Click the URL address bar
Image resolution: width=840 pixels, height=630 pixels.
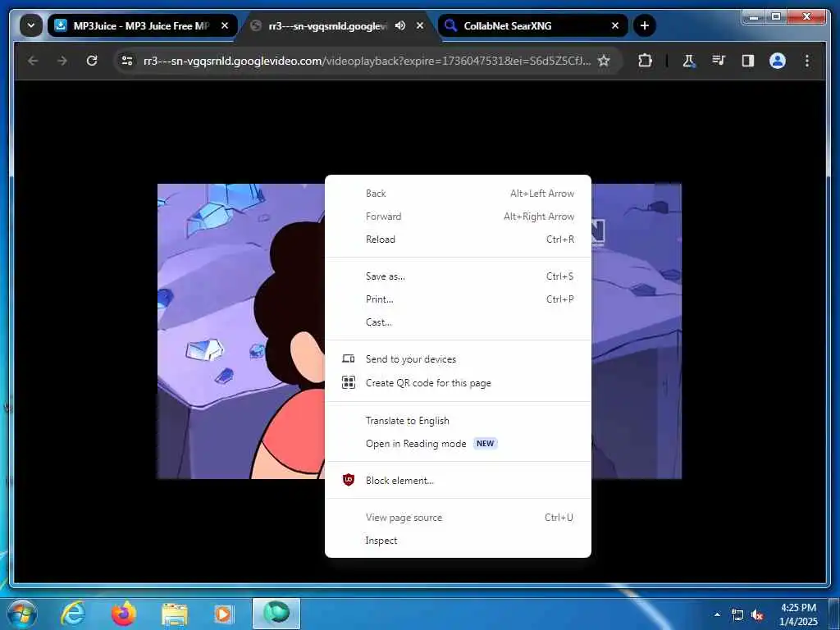pos(367,61)
